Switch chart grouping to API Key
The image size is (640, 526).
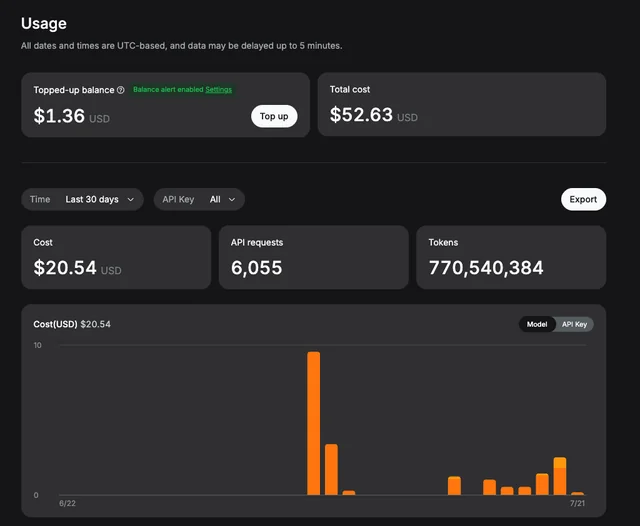pos(574,324)
